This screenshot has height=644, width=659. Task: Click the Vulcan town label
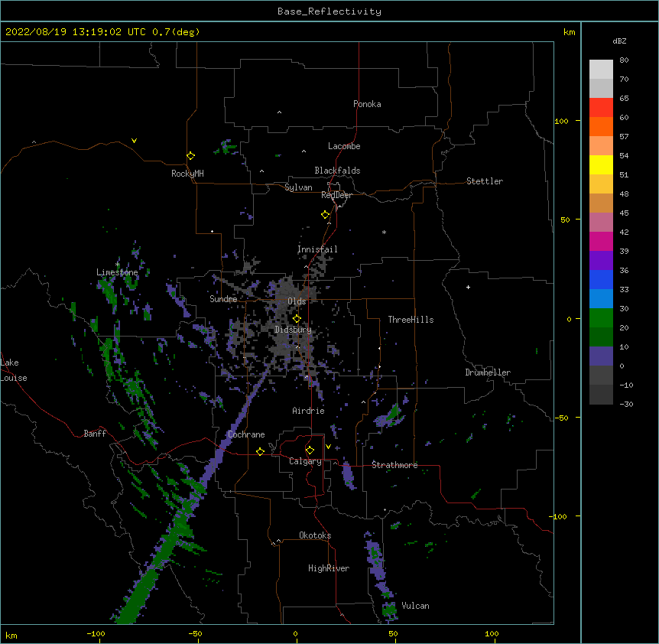[x=415, y=606]
